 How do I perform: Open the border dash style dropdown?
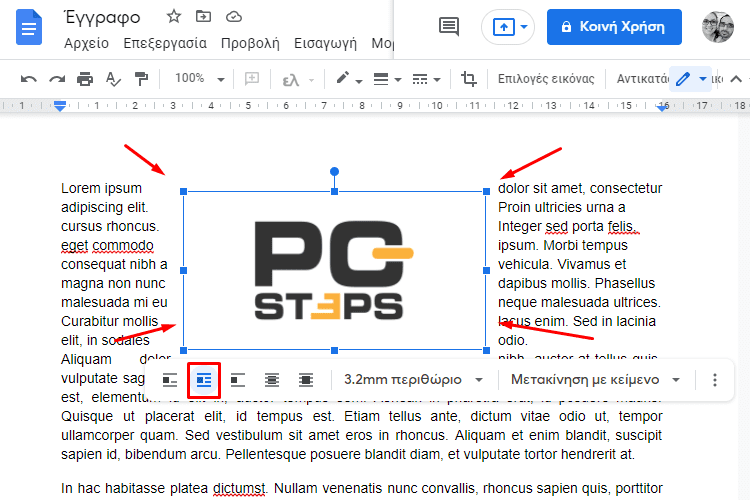click(426, 79)
